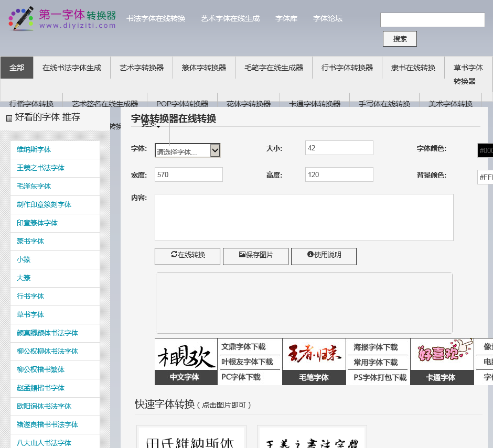Open the 请选择字体 font dropdown
Screen dimensions: 493x448
187,151
